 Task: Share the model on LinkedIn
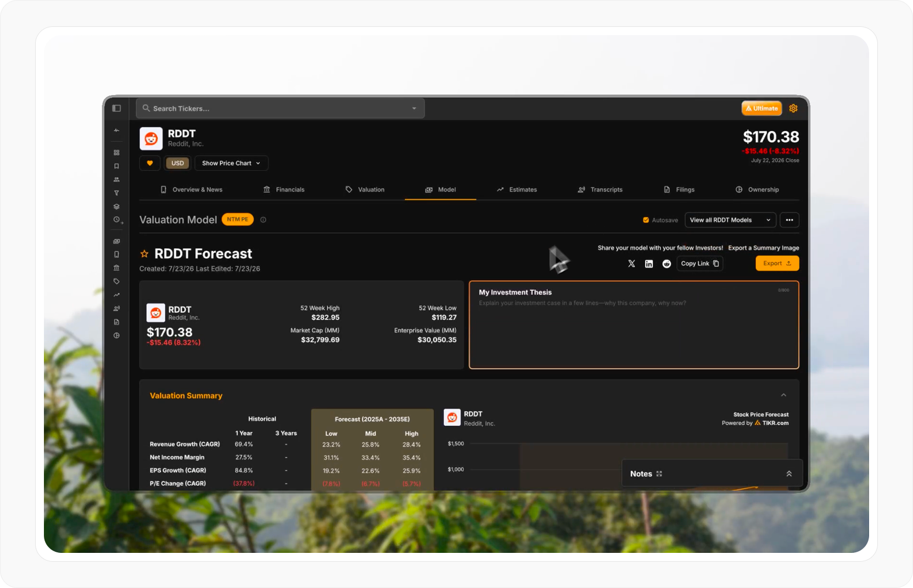[x=649, y=264]
